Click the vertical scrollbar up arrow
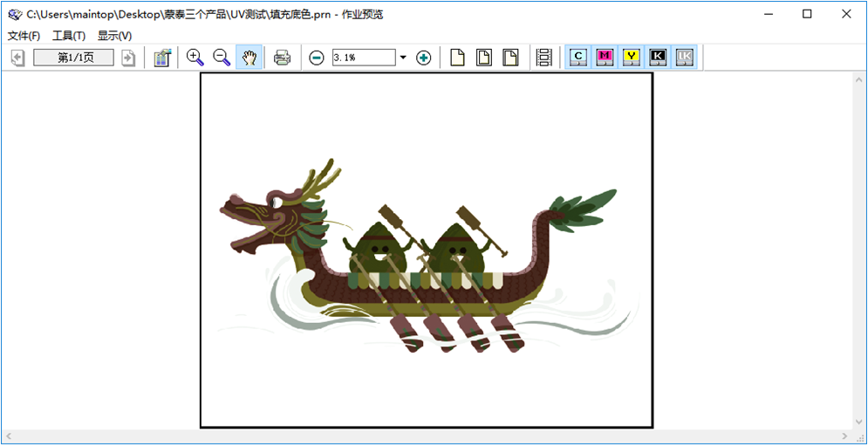The height and width of the screenshot is (446, 868). tap(858, 79)
